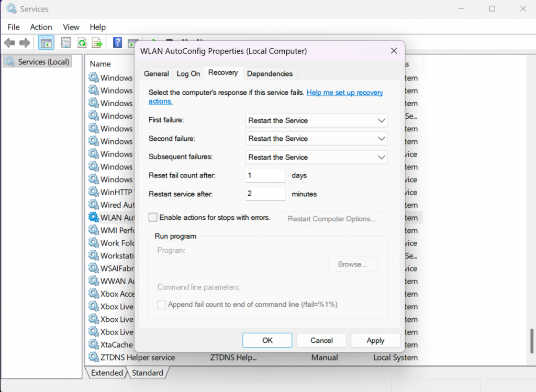
Task: Click the Back arrow toolbar icon
Action: [9, 43]
